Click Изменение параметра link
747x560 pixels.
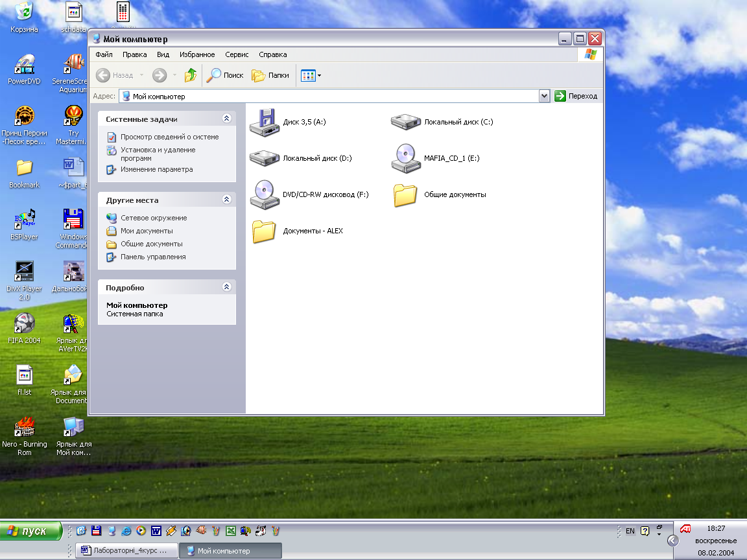pyautogui.click(x=157, y=169)
